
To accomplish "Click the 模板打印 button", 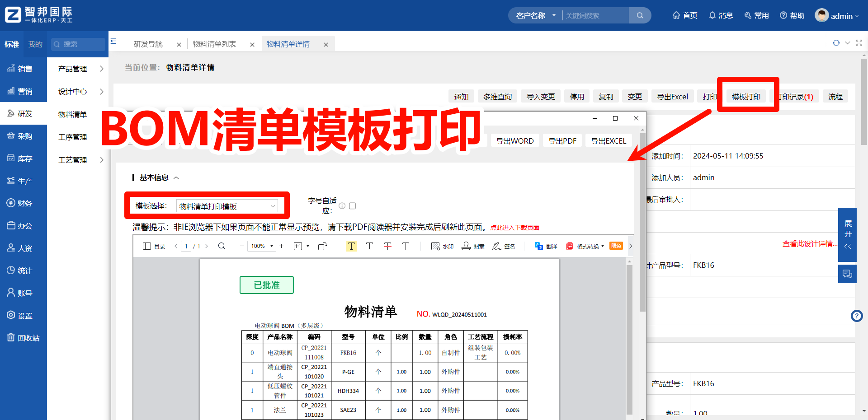I will click(x=746, y=97).
